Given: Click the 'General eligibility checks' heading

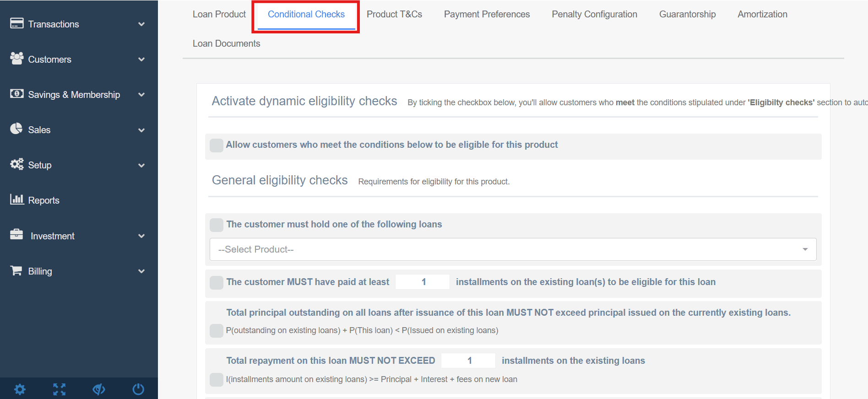Looking at the screenshot, I should tap(280, 180).
